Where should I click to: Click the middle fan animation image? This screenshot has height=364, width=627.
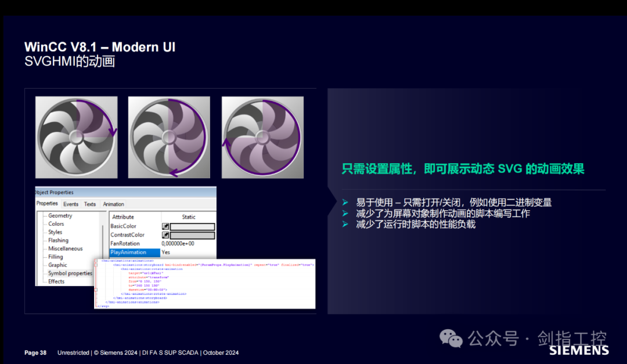pyautogui.click(x=169, y=137)
